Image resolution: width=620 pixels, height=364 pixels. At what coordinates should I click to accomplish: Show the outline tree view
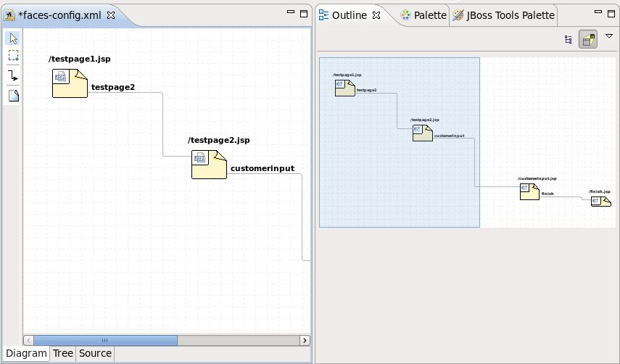click(x=569, y=39)
